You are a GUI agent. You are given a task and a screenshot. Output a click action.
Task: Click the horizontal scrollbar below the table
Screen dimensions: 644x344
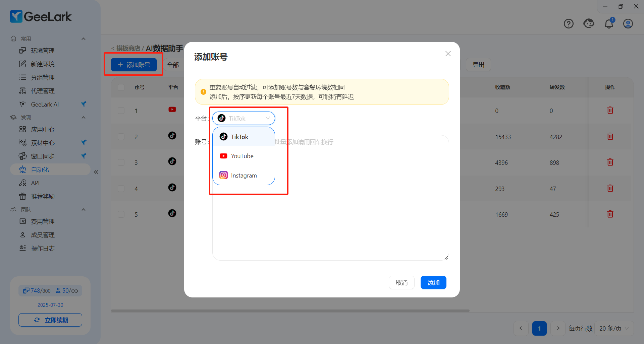pos(290,311)
